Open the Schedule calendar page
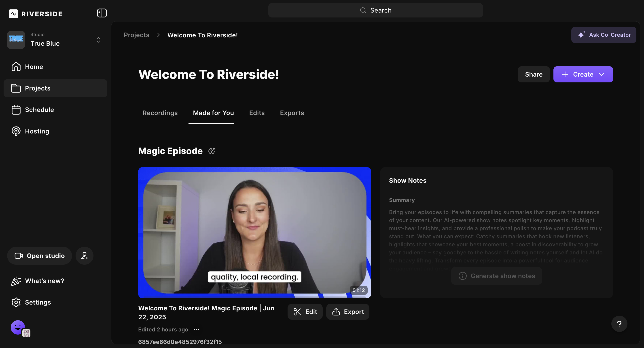This screenshot has width=644, height=348. coord(39,110)
